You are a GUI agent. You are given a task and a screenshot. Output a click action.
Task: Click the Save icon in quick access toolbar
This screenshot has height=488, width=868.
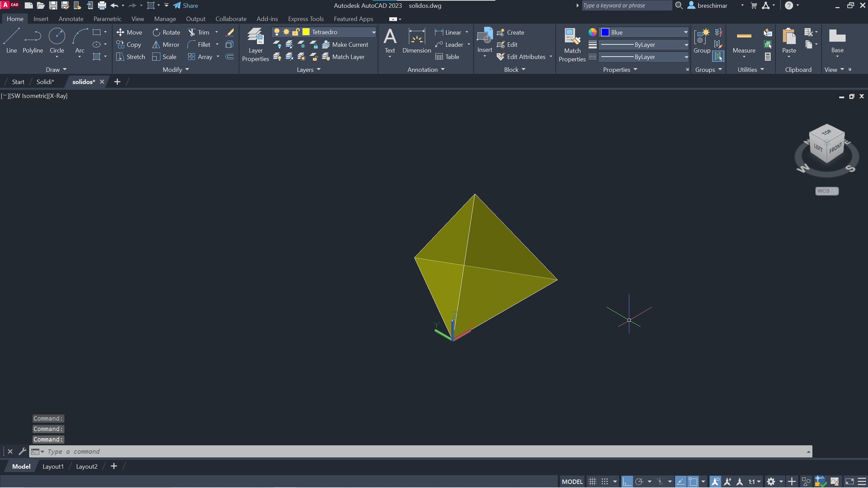pyautogui.click(x=53, y=5)
